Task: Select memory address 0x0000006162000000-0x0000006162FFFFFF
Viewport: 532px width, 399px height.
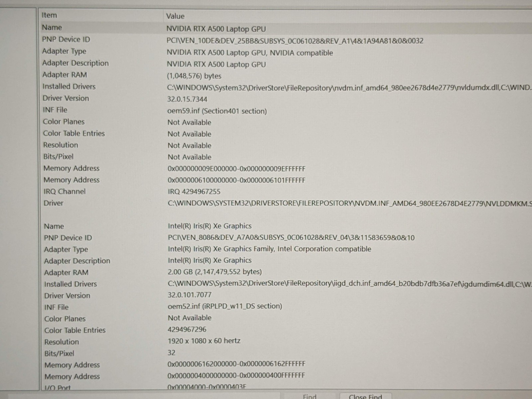Action: tap(236, 364)
